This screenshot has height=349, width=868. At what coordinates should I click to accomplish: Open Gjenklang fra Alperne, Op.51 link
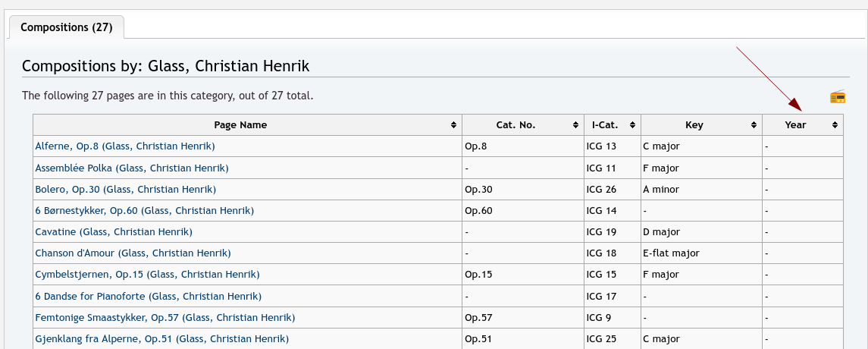161,338
